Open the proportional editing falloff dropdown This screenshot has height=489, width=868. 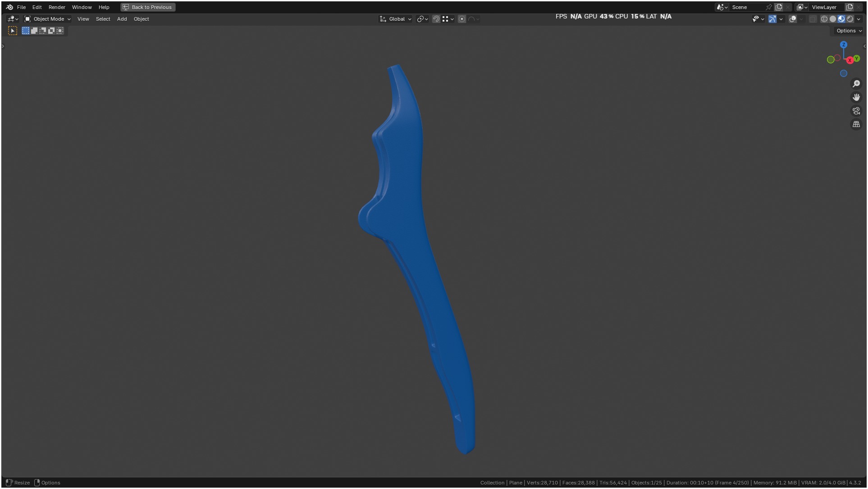(474, 19)
